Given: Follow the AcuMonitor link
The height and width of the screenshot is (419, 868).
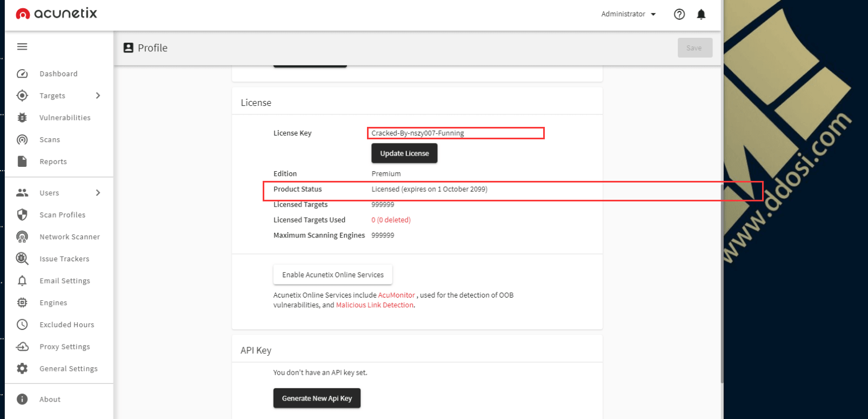Looking at the screenshot, I should [397, 295].
